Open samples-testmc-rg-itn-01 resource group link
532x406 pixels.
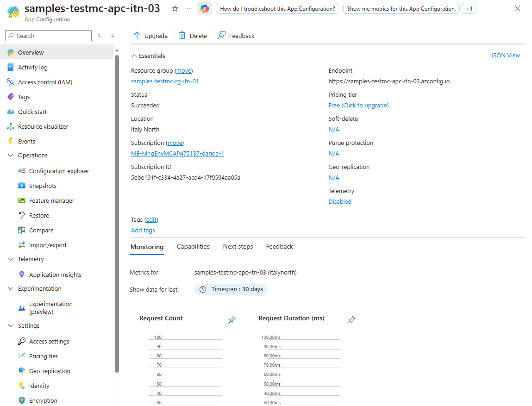[x=165, y=81]
